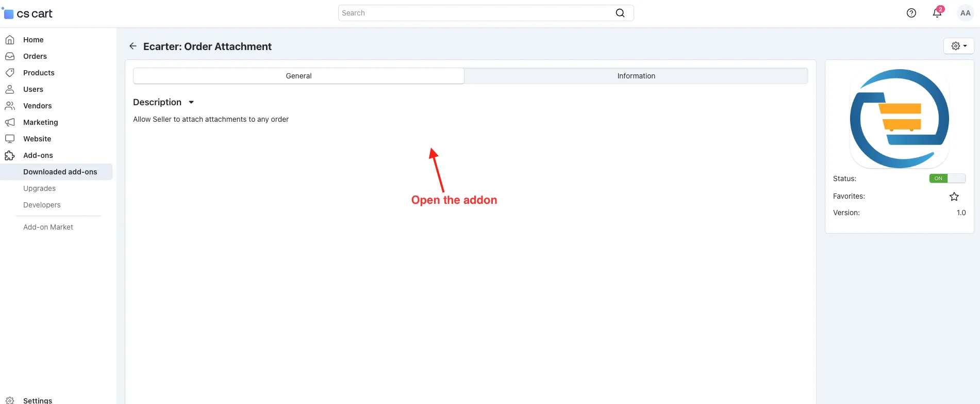Open Settings in the sidebar
Screen dimensions: 980x404
(x=38, y=400)
